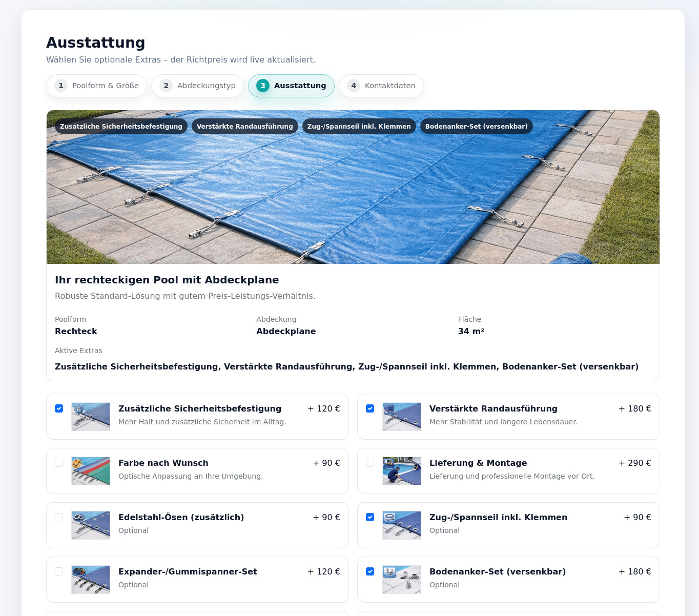Viewport: 699px width, 616px height.
Task: Select the active Ausstattung step tab
Action: click(291, 86)
